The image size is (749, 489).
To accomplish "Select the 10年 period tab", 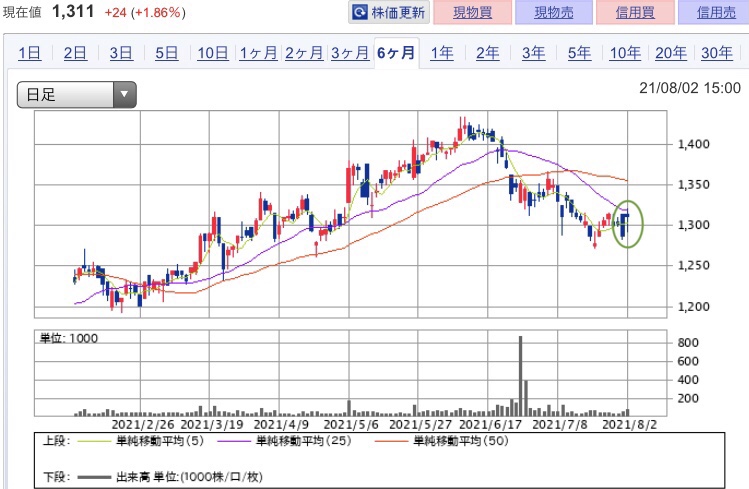I will tap(624, 54).
